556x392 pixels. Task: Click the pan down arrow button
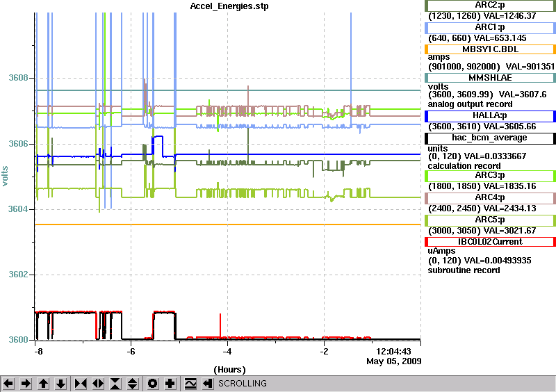point(60,384)
